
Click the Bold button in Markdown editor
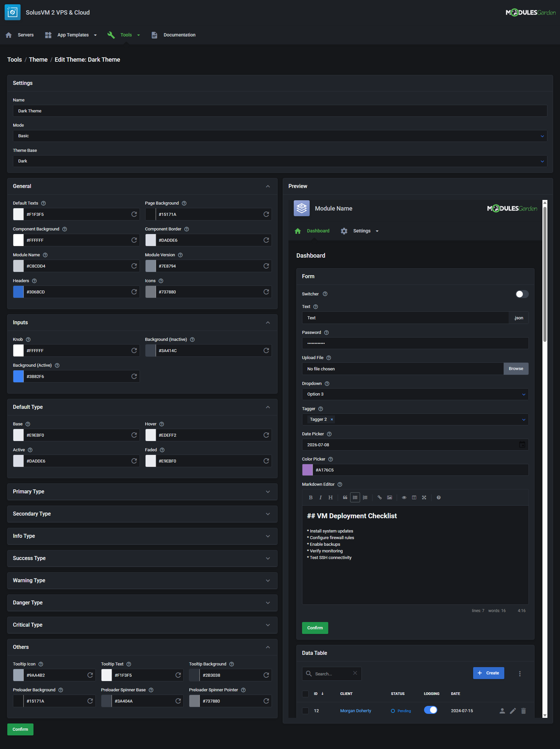310,497
